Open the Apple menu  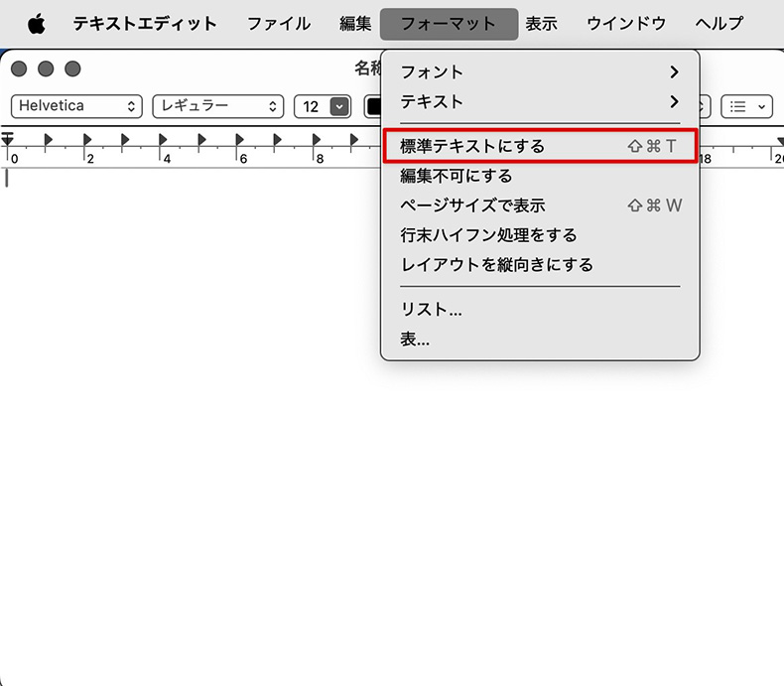click(x=36, y=24)
